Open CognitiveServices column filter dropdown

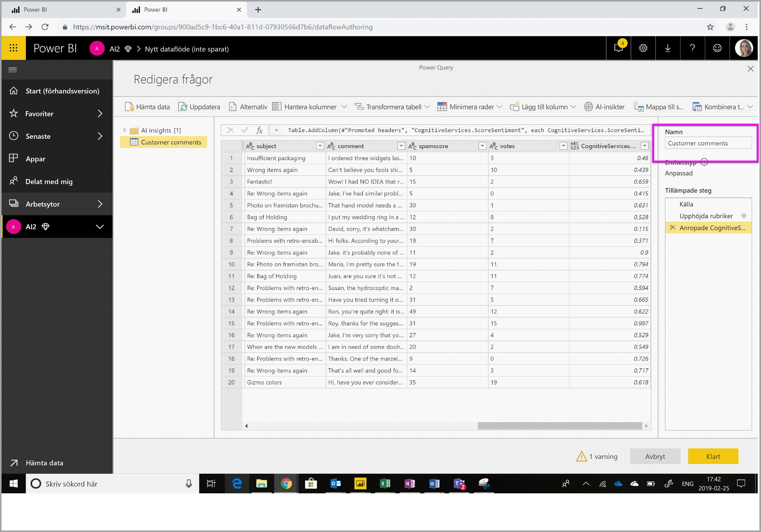pos(645,146)
